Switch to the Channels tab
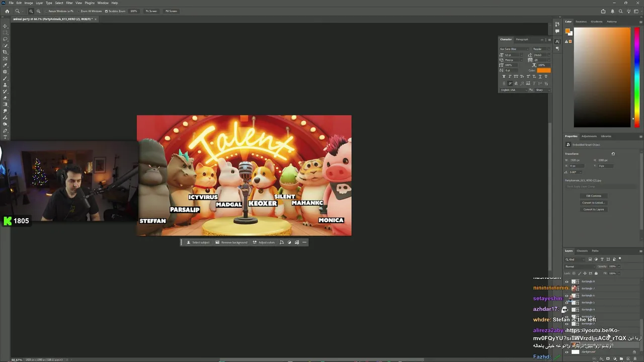644x362 pixels. pyautogui.click(x=582, y=250)
